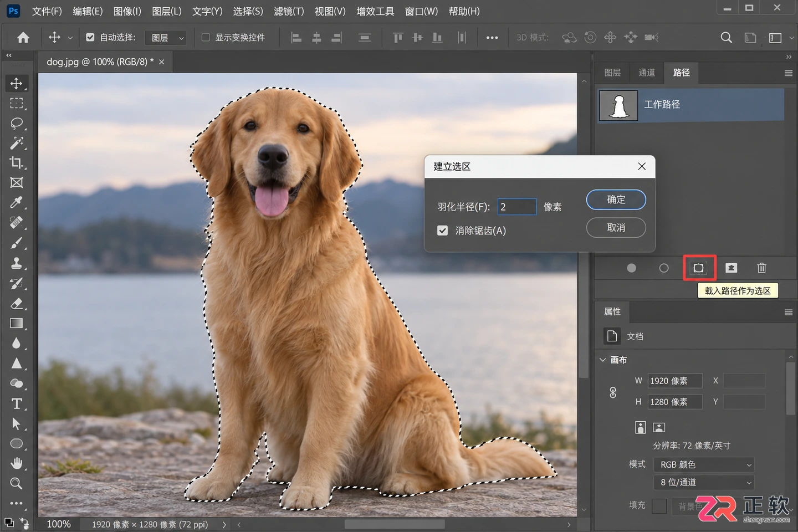Select the Magic Wand tool

point(16,143)
